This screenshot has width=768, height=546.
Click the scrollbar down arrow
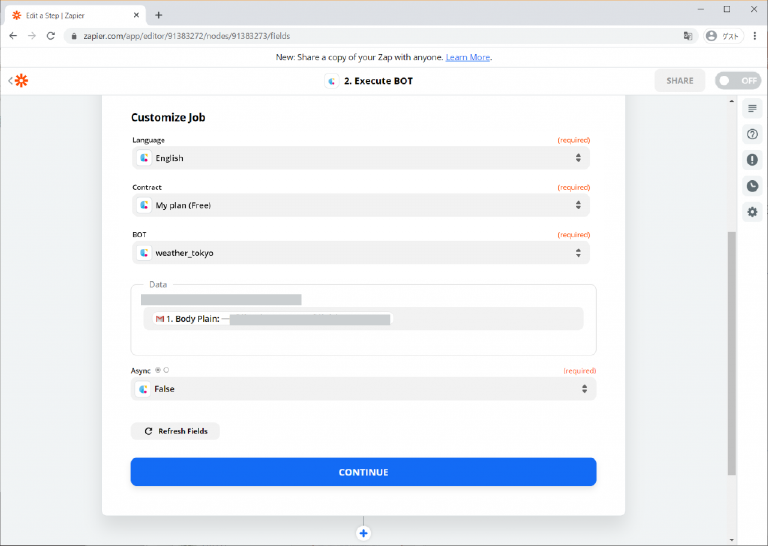coord(732,540)
